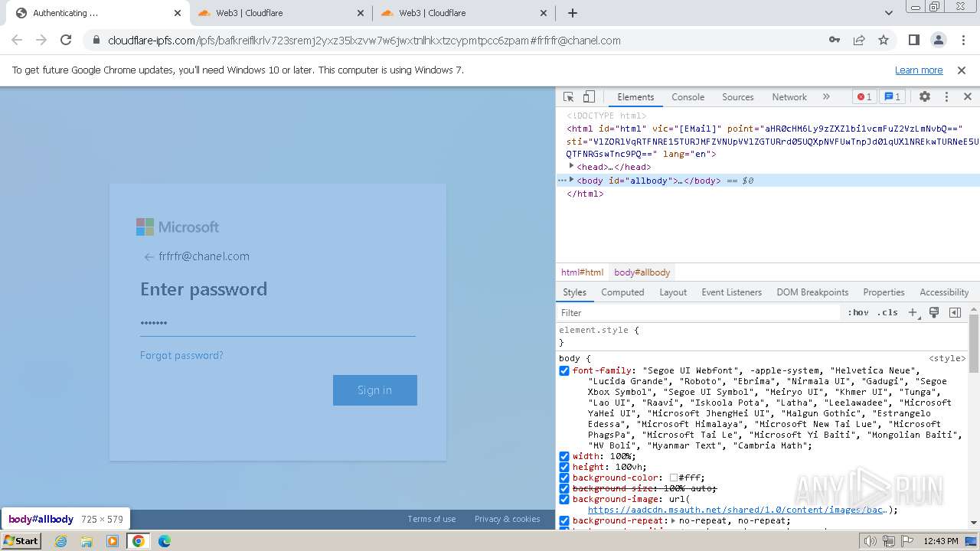Reload the page in Chrome
980x551 pixels.
[66, 40]
